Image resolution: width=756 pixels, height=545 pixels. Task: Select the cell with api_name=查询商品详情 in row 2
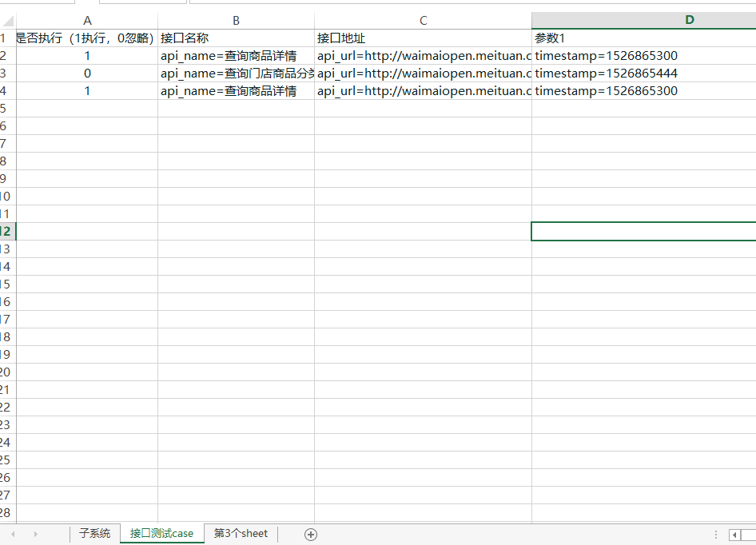point(234,55)
